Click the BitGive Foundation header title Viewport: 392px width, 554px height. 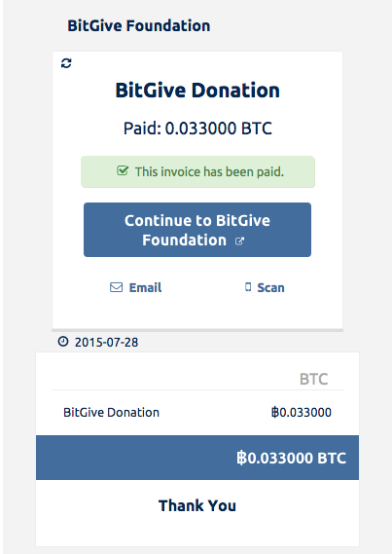(139, 25)
